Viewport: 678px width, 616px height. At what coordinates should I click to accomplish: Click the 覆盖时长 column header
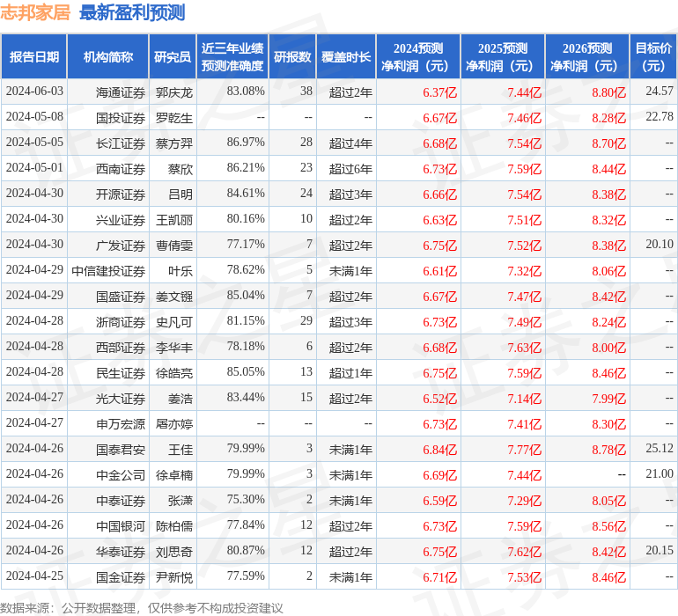(346, 56)
